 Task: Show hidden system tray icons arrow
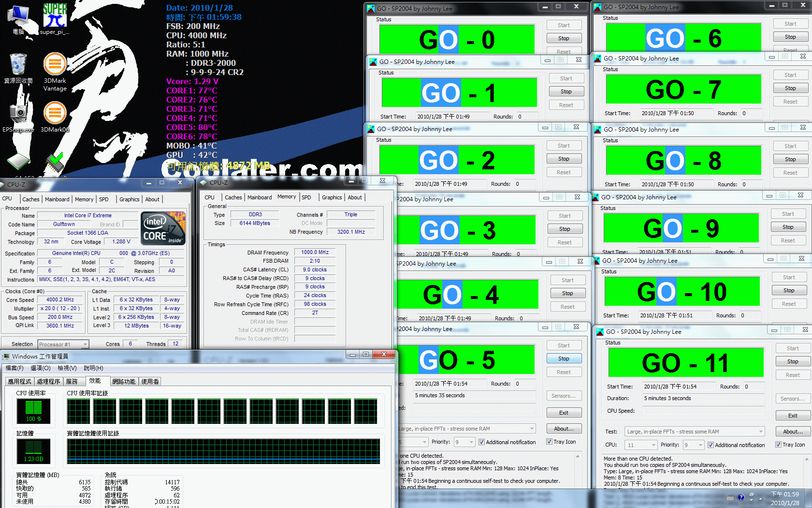(x=761, y=498)
